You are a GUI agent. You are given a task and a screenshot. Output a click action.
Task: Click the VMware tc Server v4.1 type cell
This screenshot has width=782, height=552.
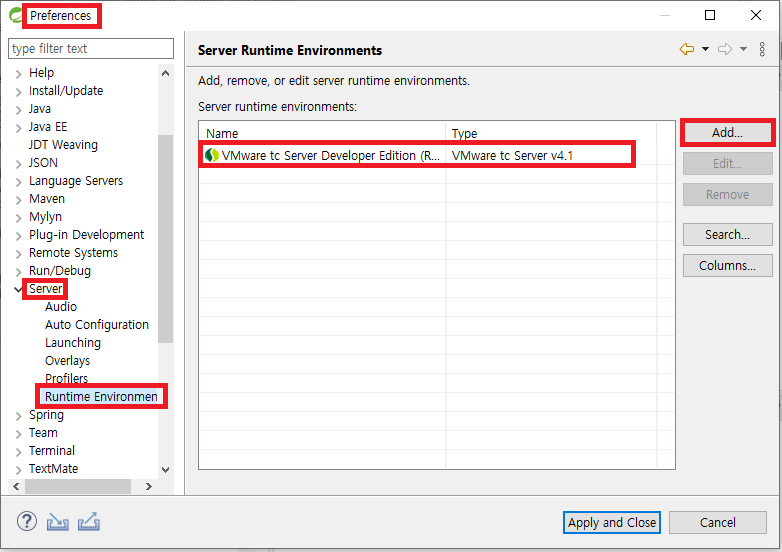(512, 156)
